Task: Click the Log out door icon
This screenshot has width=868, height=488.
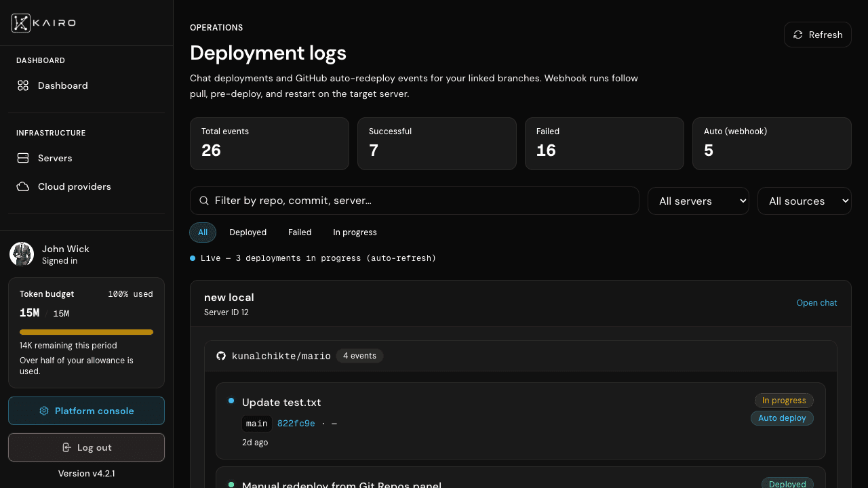Action: 66,447
